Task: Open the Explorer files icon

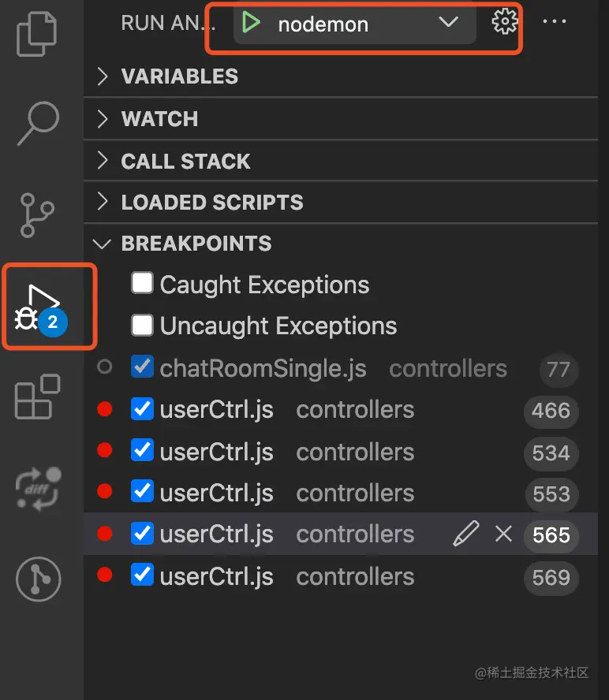Action: pos(38,34)
